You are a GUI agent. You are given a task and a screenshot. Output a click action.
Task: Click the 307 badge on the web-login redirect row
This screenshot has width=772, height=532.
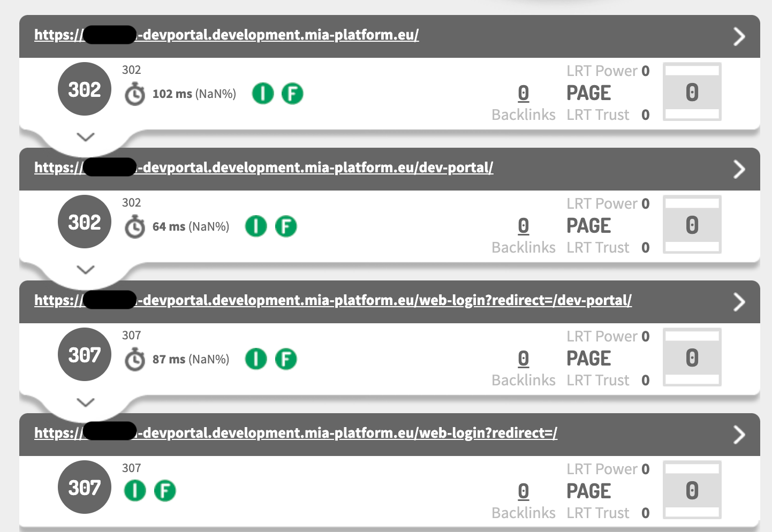(84, 354)
